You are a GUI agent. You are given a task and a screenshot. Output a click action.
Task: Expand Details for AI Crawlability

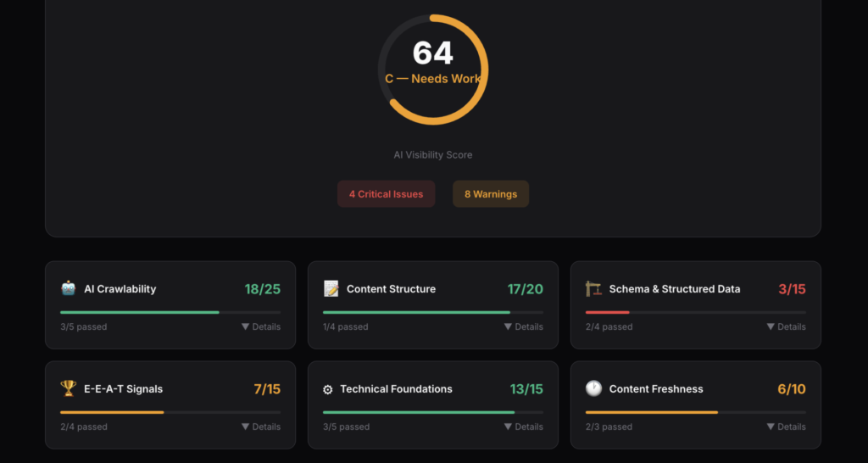261,326
